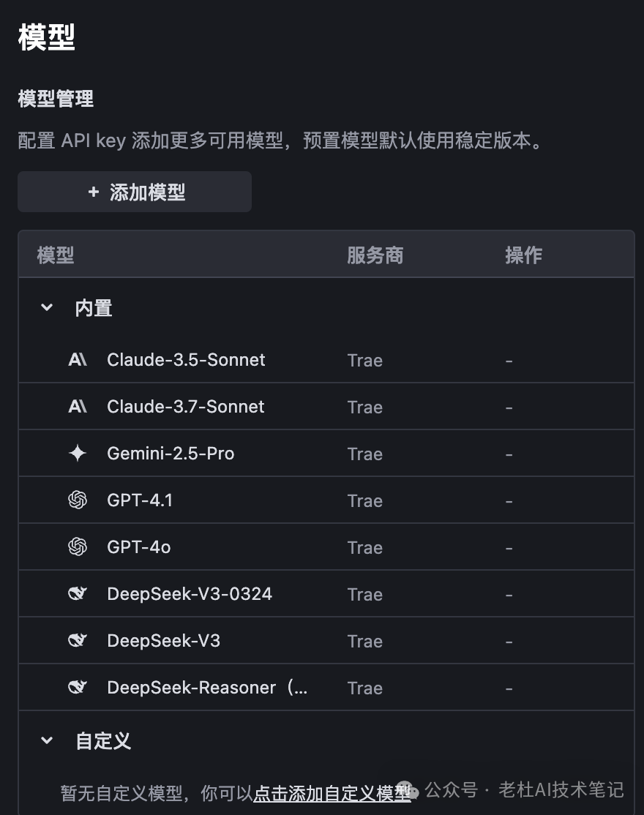Viewport: 644px width, 815px height.
Task: Click the whale icon beside DeepSeek-V3
Action: coord(77,641)
